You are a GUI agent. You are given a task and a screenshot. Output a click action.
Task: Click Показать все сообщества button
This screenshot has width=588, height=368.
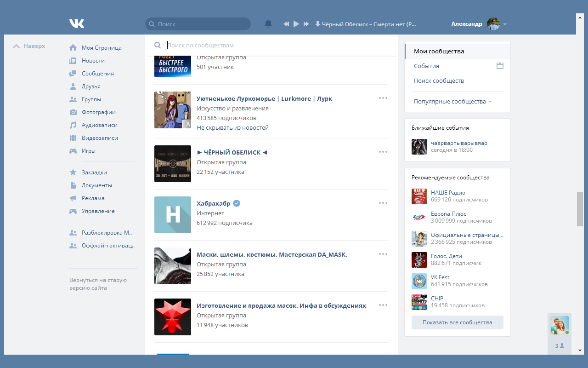point(458,322)
